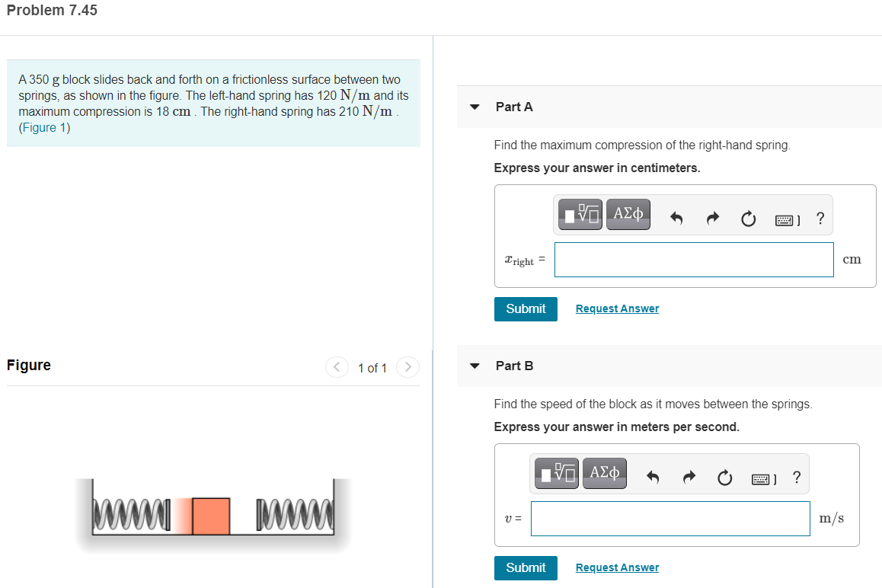Collapse the Part A section
This screenshot has height=588, width=882.
(x=474, y=107)
